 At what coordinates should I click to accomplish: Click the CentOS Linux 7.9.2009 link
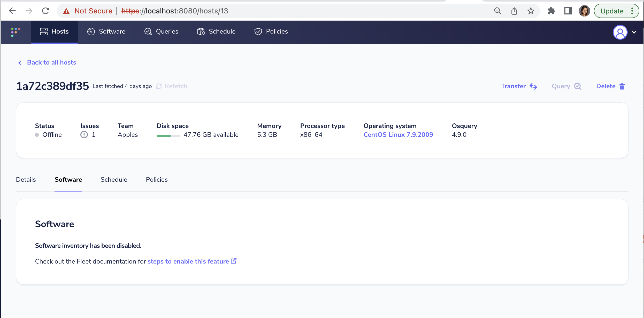pyautogui.click(x=398, y=135)
